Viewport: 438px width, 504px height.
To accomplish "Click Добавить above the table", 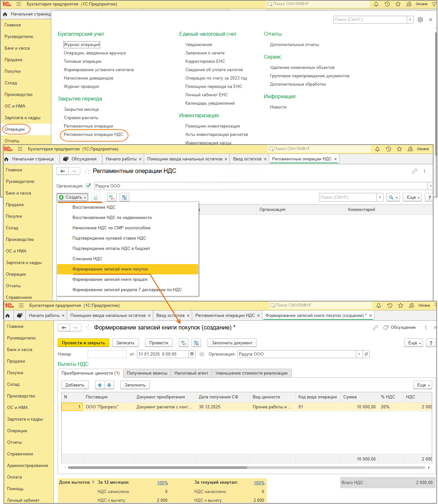I will pyautogui.click(x=75, y=385).
